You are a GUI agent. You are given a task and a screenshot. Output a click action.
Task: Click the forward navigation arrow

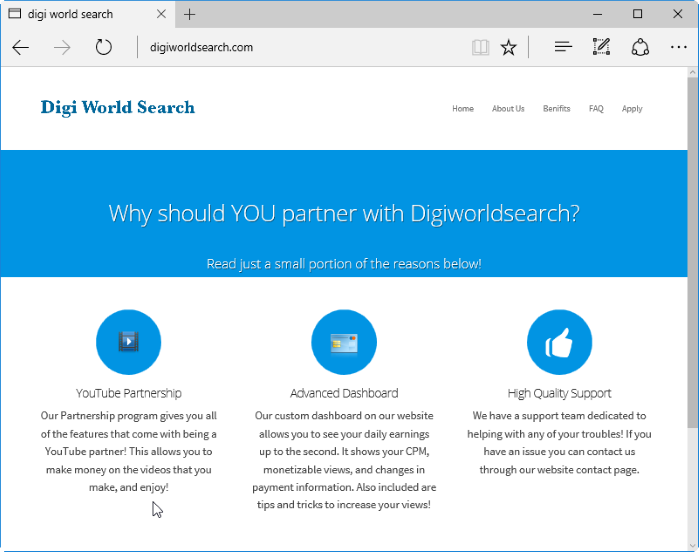62,47
